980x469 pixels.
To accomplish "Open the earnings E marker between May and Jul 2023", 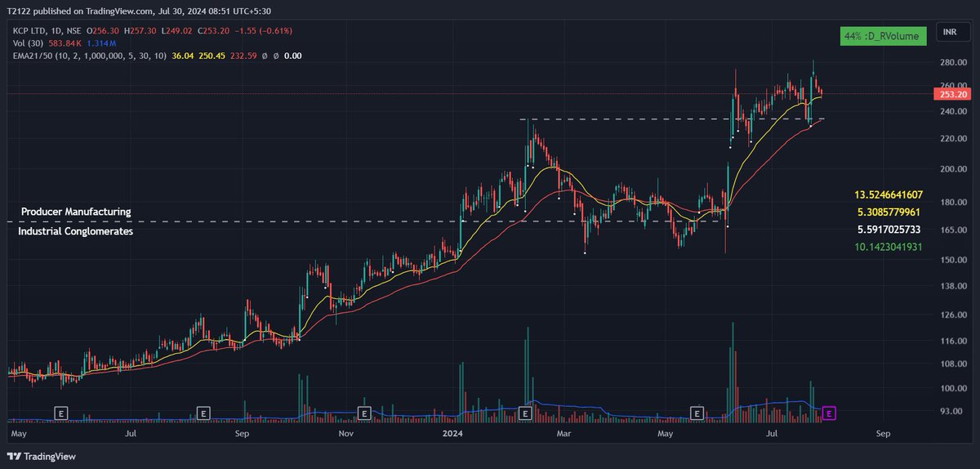I will coord(60,413).
